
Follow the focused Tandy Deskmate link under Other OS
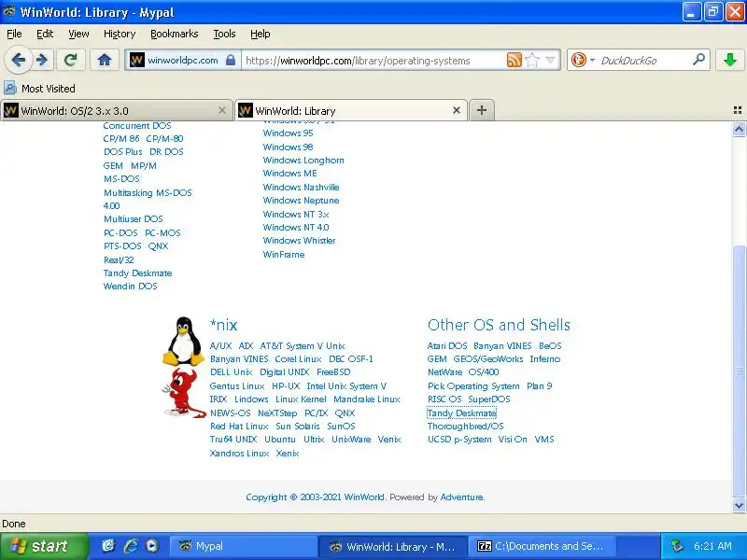pyautogui.click(x=461, y=413)
